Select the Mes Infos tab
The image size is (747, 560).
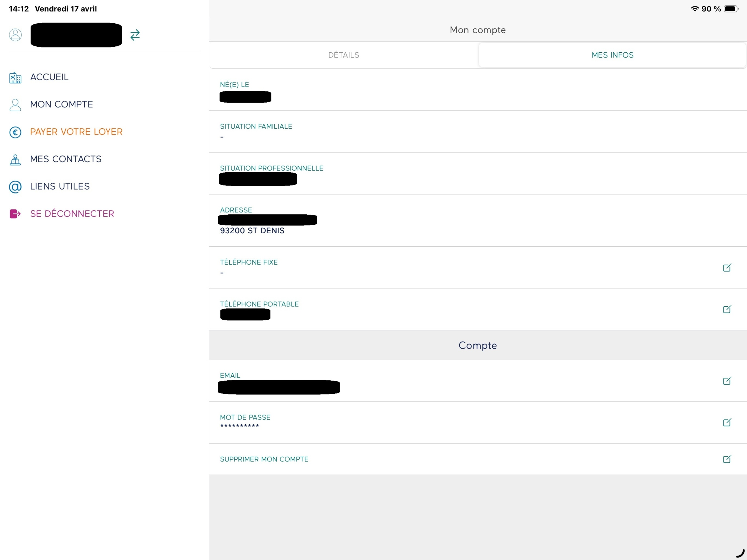[612, 55]
